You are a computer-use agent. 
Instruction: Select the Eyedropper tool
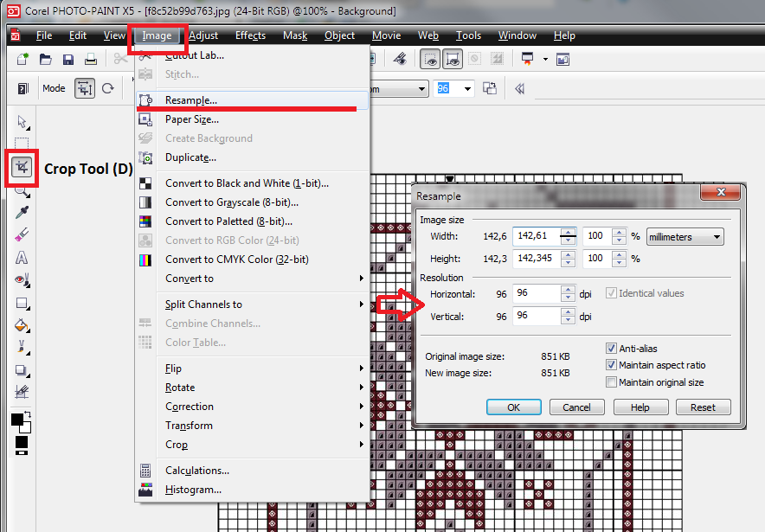click(x=22, y=213)
